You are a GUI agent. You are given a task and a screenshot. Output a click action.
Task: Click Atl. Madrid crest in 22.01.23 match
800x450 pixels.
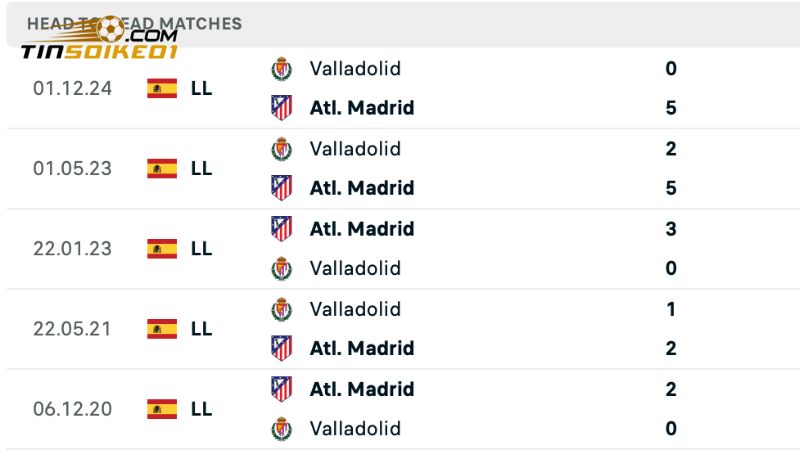tap(282, 228)
